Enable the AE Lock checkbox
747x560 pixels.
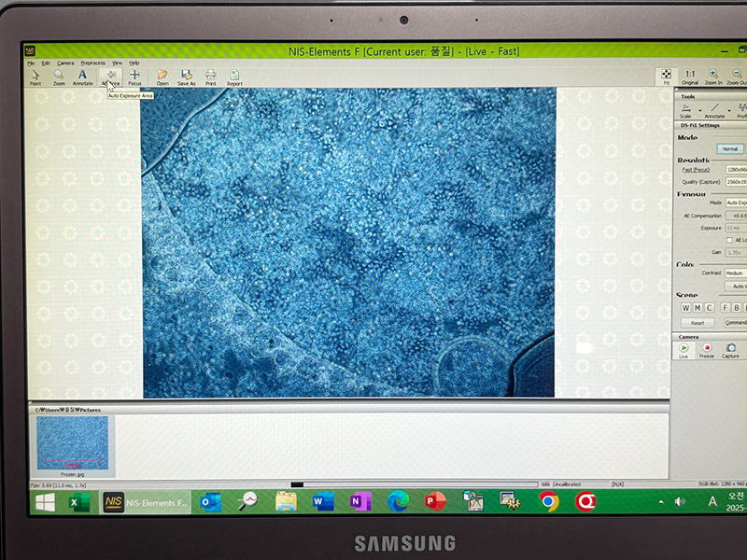[x=729, y=240]
